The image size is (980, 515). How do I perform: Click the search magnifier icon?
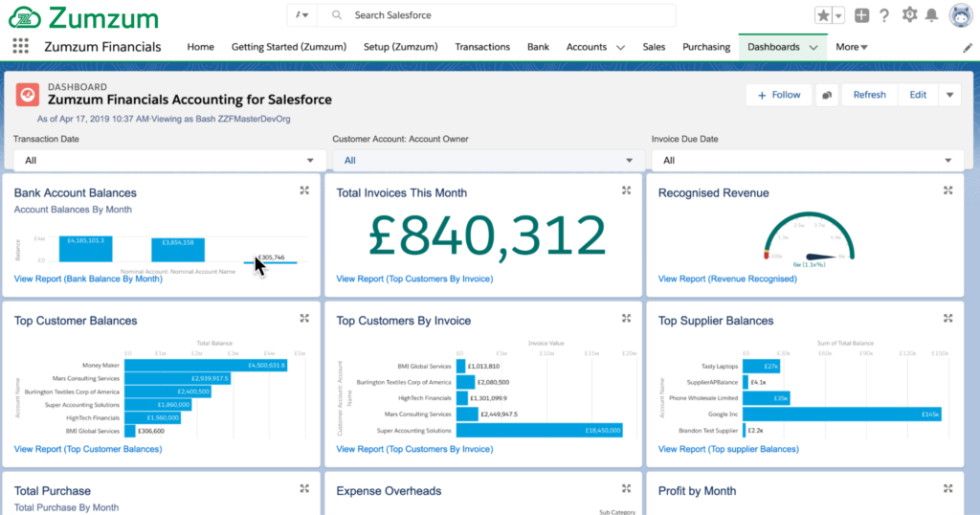pos(337,15)
